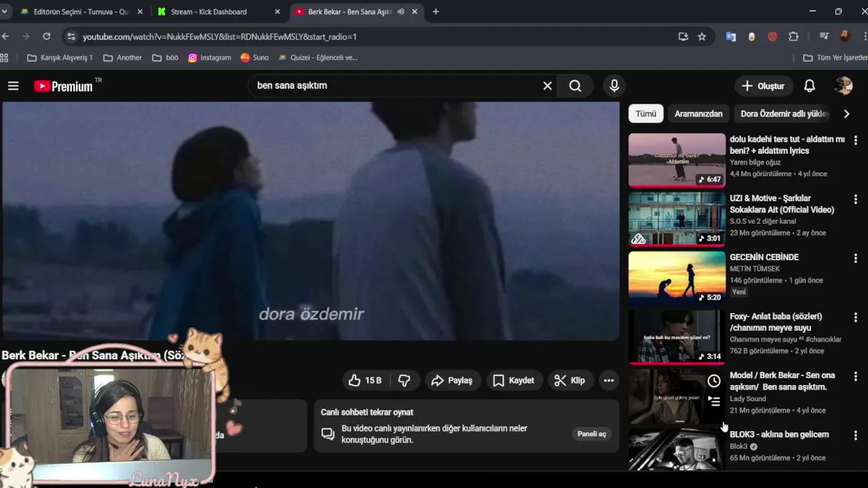Open the Suno bookmark
The image size is (868, 488).
coord(254,58)
